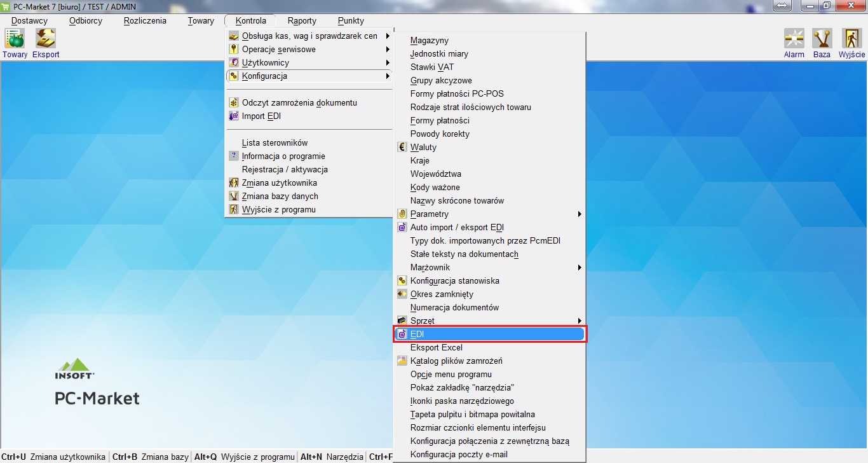Click the Zmiana użytkownika icon
868x463 pixels.
click(234, 183)
